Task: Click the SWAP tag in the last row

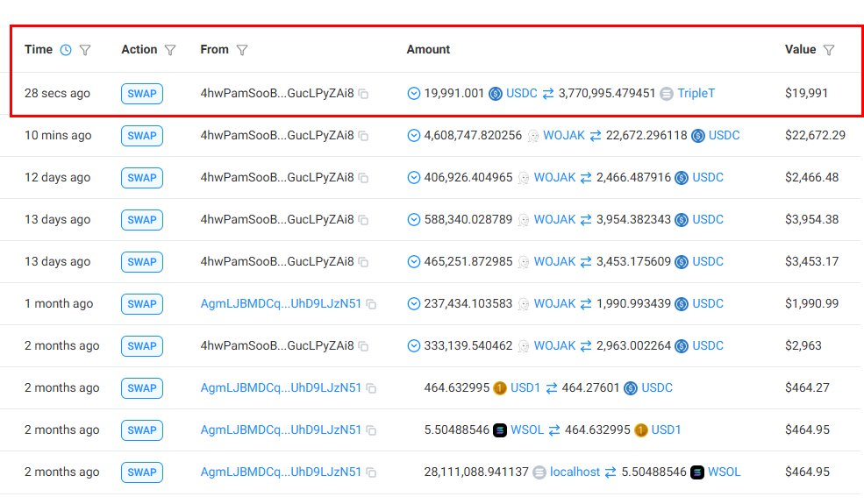Action: (142, 472)
